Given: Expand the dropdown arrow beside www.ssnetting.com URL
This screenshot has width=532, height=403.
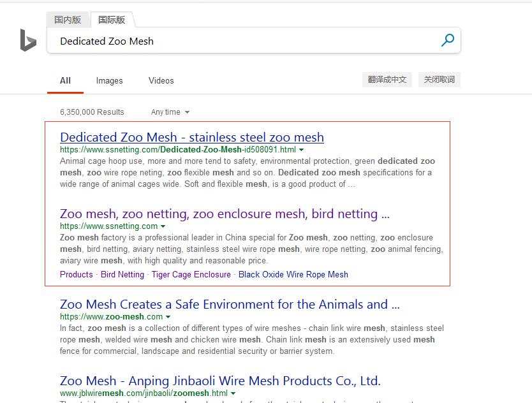Looking at the screenshot, I should point(163,226).
